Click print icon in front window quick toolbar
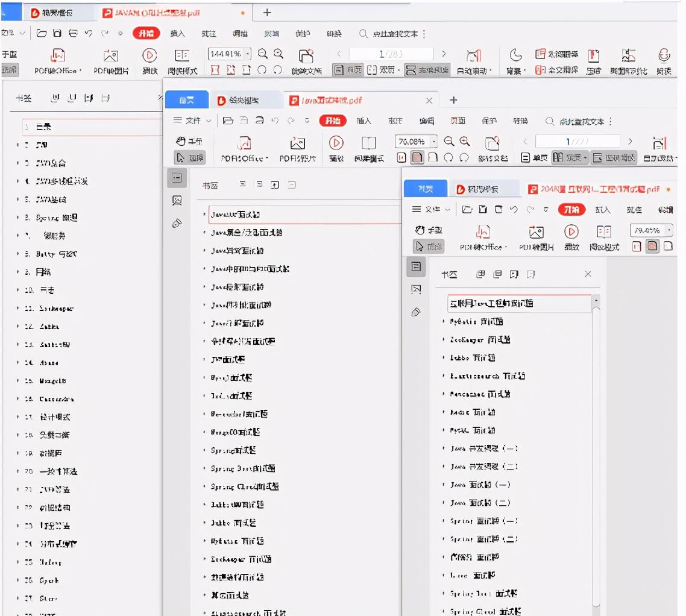This screenshot has width=686, height=616. pyautogui.click(x=499, y=210)
